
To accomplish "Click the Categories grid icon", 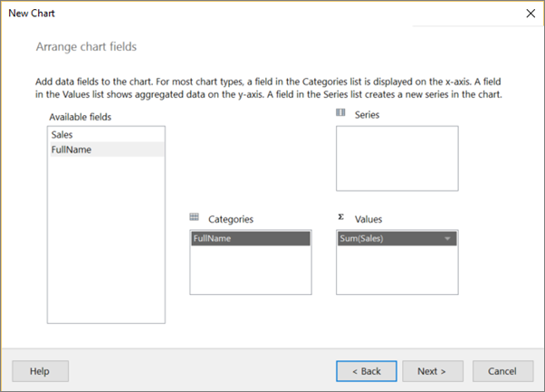I will 194,217.
